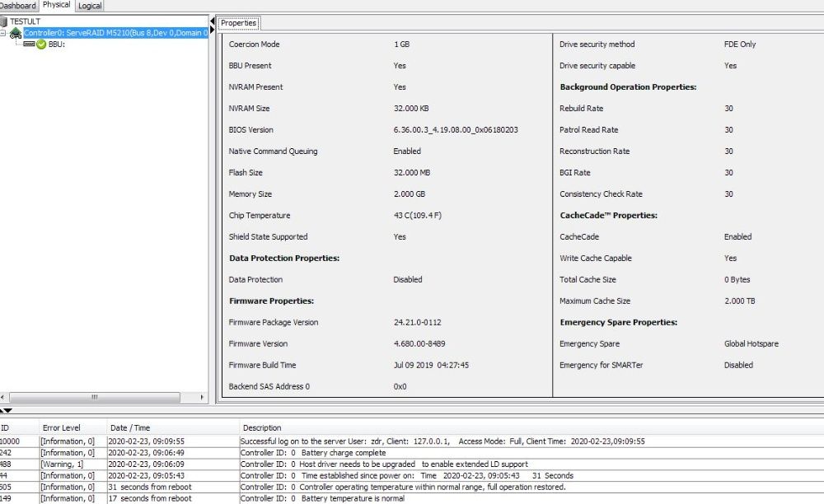Screen dimensions: 824x504
Task: Click the BIOS Version value 6.36.00.3_4.19.08.00
Action: tap(456, 129)
